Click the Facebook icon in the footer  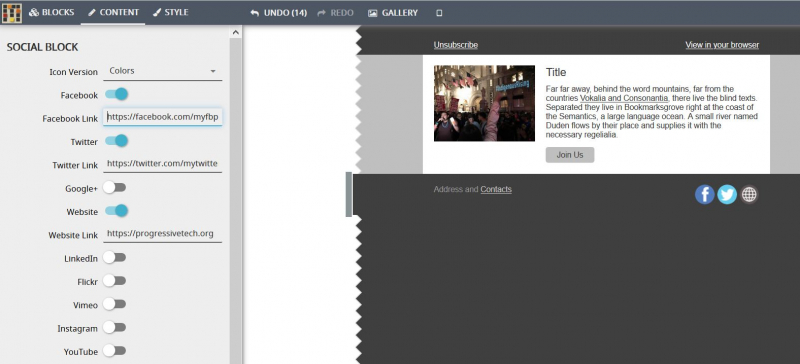[x=704, y=195]
